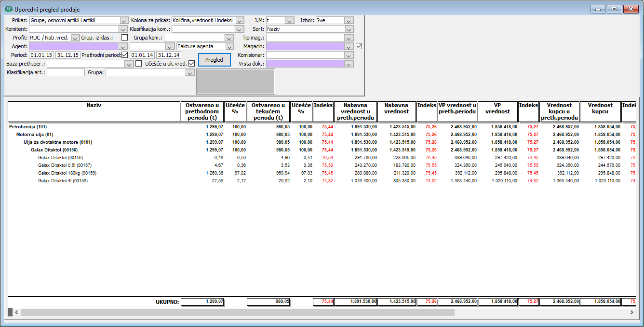Select the Petrohemija (101) group row
Viewport: 644px width, 327px height.
click(27, 127)
